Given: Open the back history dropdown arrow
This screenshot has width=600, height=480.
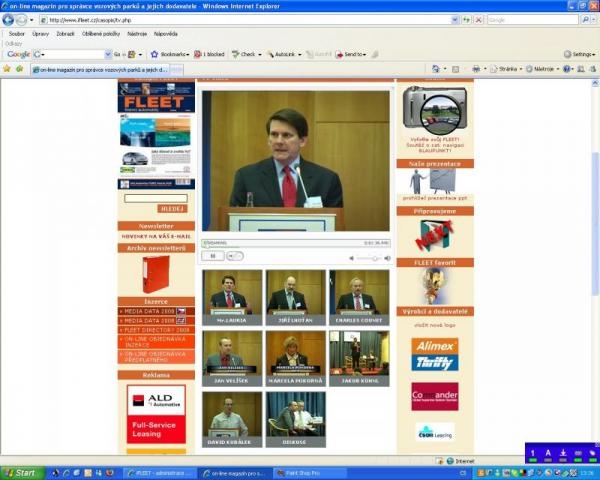Looking at the screenshot, I should (x=32, y=20).
